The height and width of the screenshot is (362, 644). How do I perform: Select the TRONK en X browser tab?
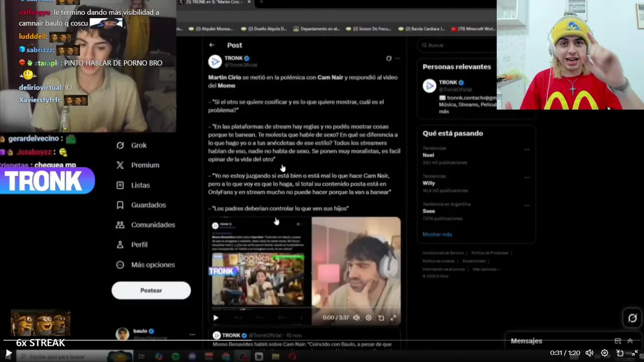214,3
